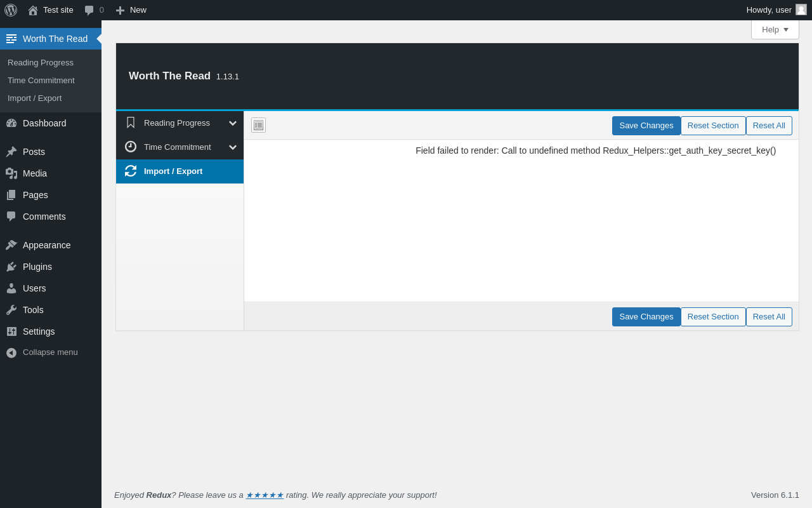Click the top Reset All button
812x508 pixels.
point(769,126)
